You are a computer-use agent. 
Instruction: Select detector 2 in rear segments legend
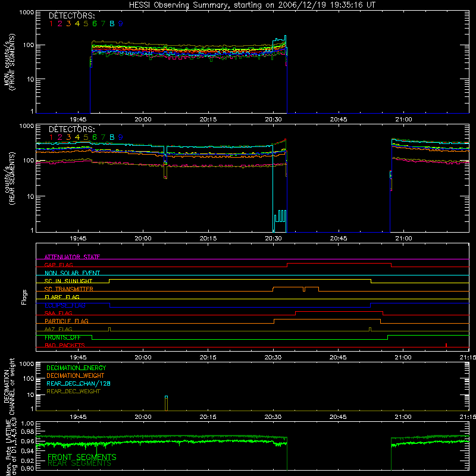point(60,137)
